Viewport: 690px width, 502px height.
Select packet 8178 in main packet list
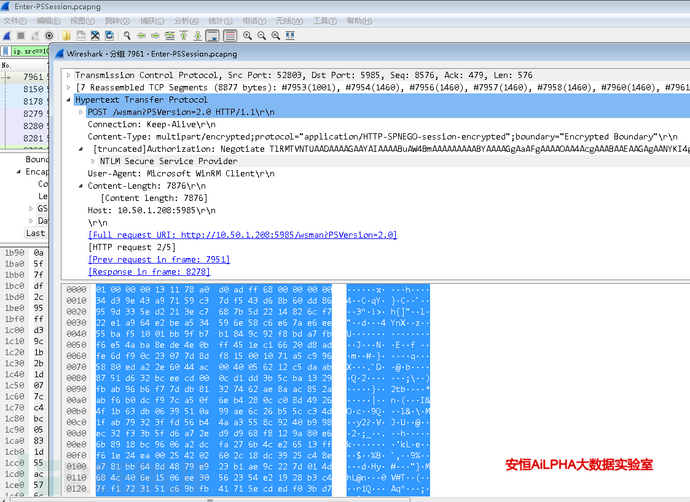[x=24, y=102]
